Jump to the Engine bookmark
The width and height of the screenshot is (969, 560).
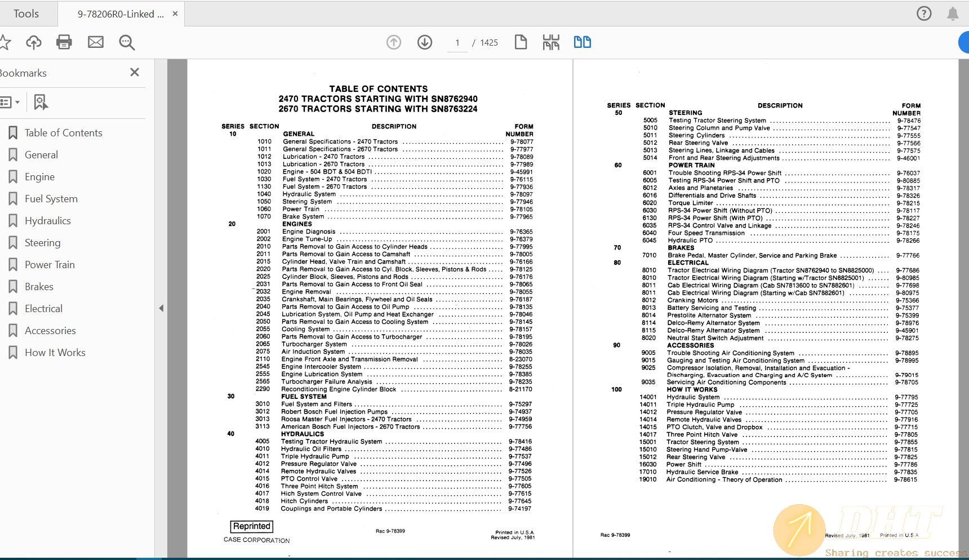[39, 176]
